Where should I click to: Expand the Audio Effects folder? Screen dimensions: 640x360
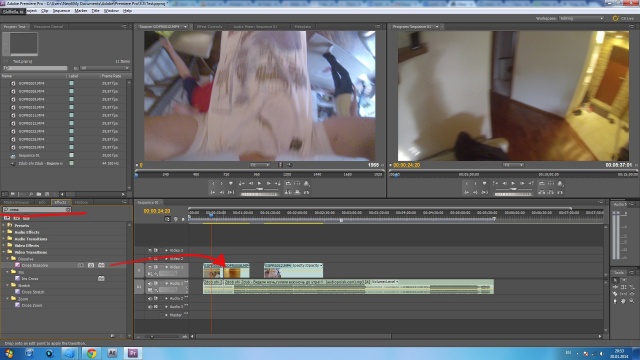click(x=4, y=232)
